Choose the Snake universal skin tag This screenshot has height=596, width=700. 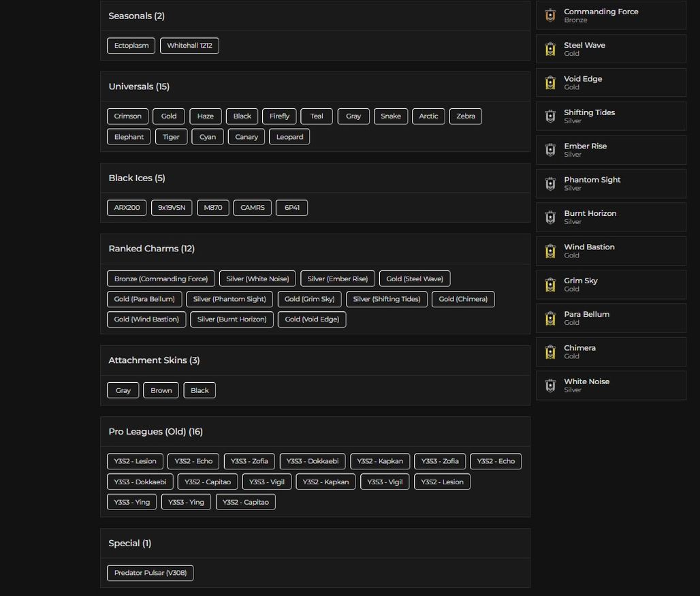click(x=391, y=116)
